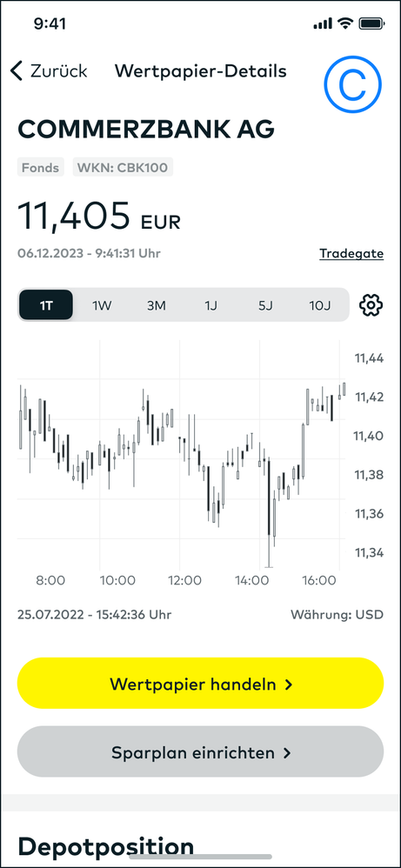Tap the Fonds tag badge
401x868 pixels.
coord(41,167)
